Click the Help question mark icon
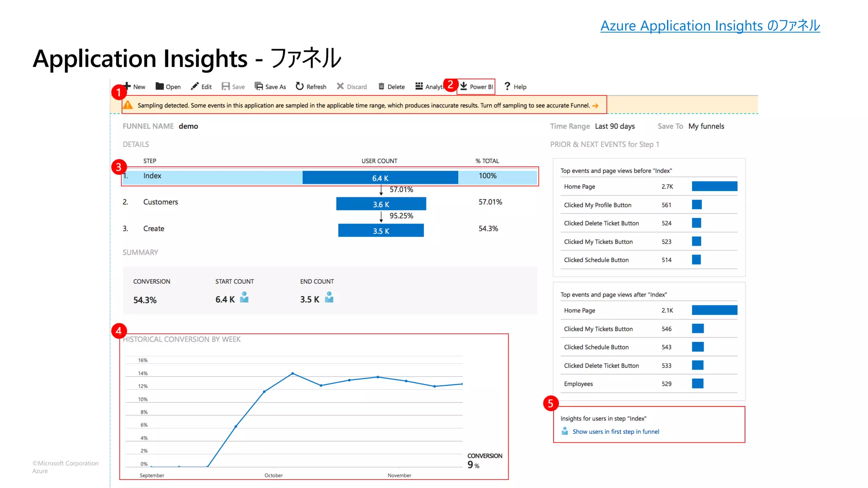 coord(507,86)
